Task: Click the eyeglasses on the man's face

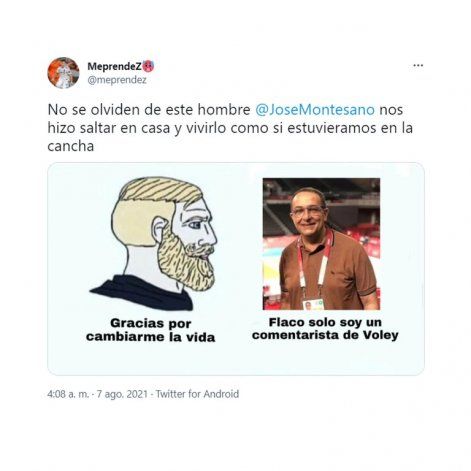Action: pos(307,212)
